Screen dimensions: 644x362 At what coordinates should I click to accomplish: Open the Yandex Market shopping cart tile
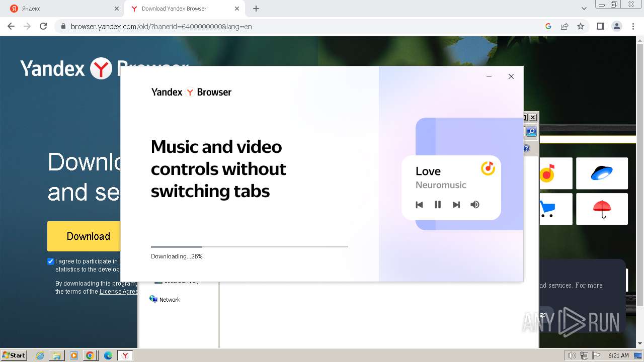coord(555,209)
